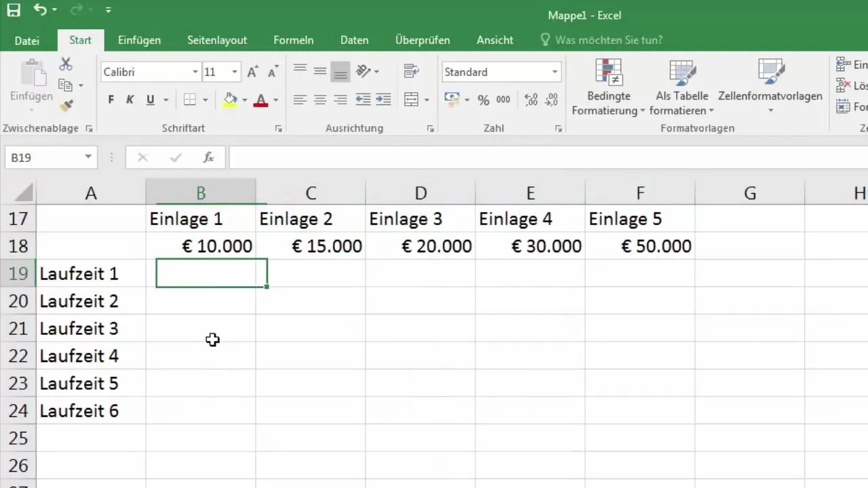The height and width of the screenshot is (488, 868).
Task: Switch to the Ansicht tab
Action: point(495,40)
